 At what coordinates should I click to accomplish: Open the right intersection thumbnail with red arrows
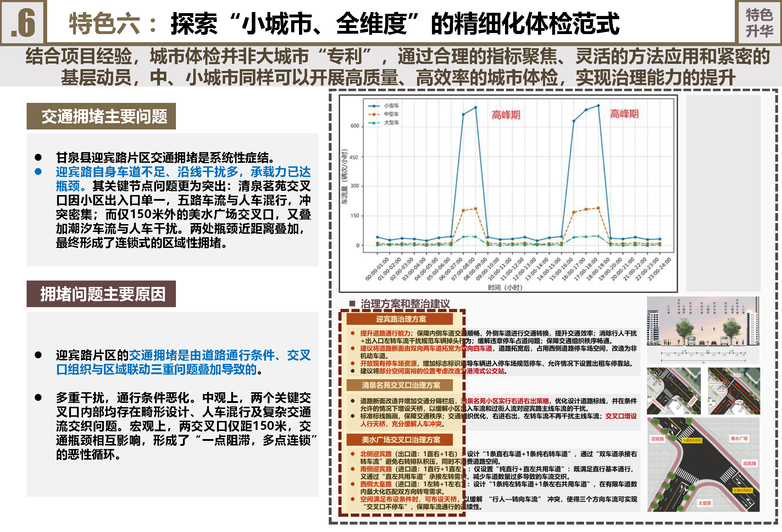[734, 391]
